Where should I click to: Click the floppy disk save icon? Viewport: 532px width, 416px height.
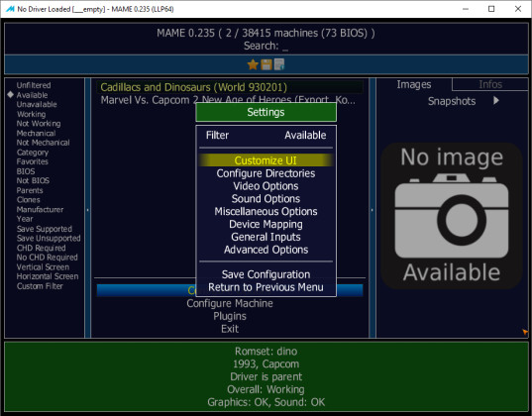coord(266,64)
